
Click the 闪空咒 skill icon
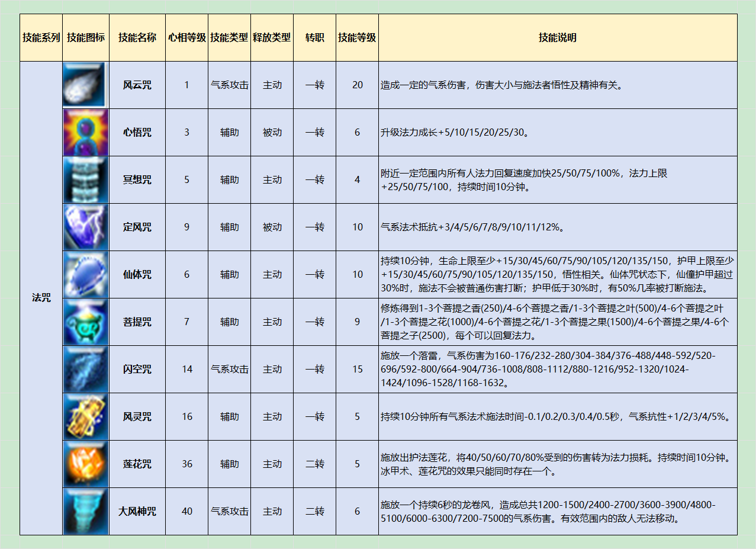[x=85, y=369]
